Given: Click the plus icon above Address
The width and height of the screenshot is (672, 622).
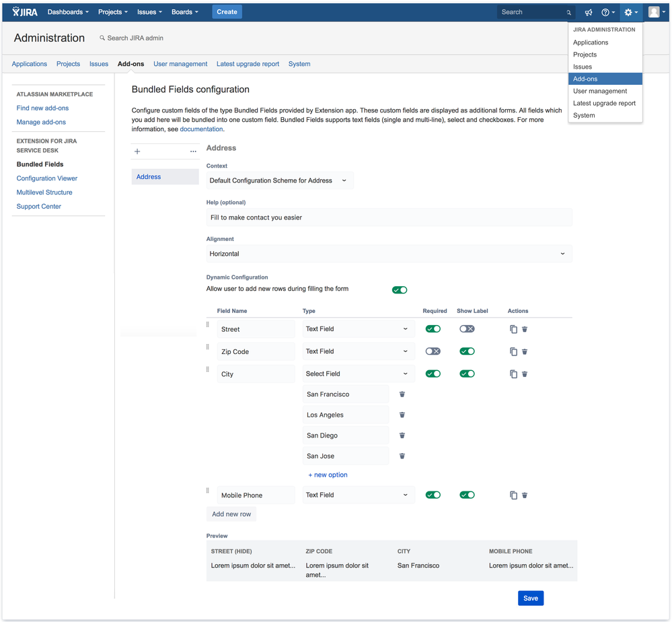Looking at the screenshot, I should [x=137, y=151].
